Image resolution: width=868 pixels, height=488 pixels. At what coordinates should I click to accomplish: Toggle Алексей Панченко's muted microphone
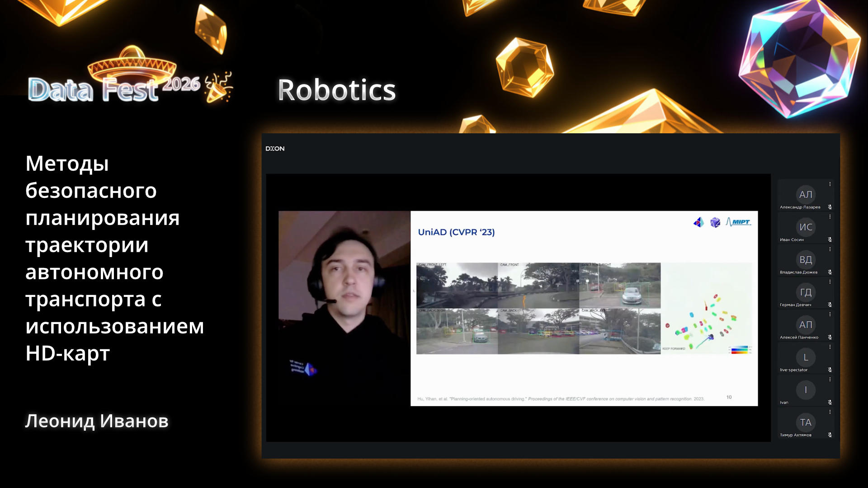pos(830,337)
